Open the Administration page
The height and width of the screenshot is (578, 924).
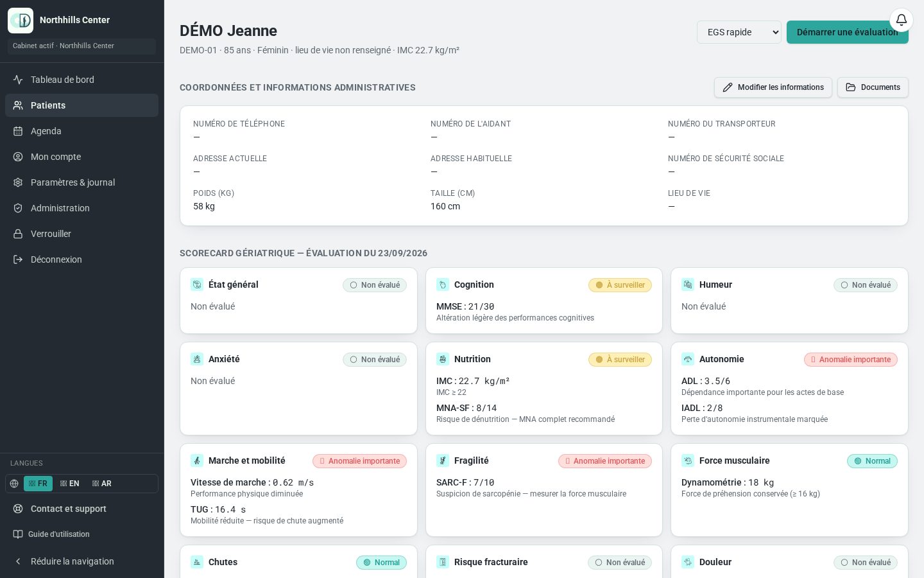point(81,208)
